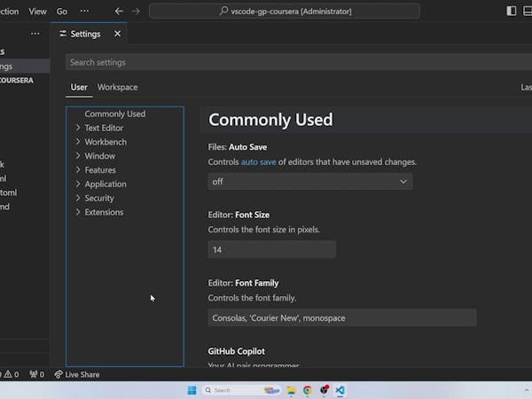Click the Editor: Font Family setting title
Screen dimensions: 532x399
(x=243, y=283)
